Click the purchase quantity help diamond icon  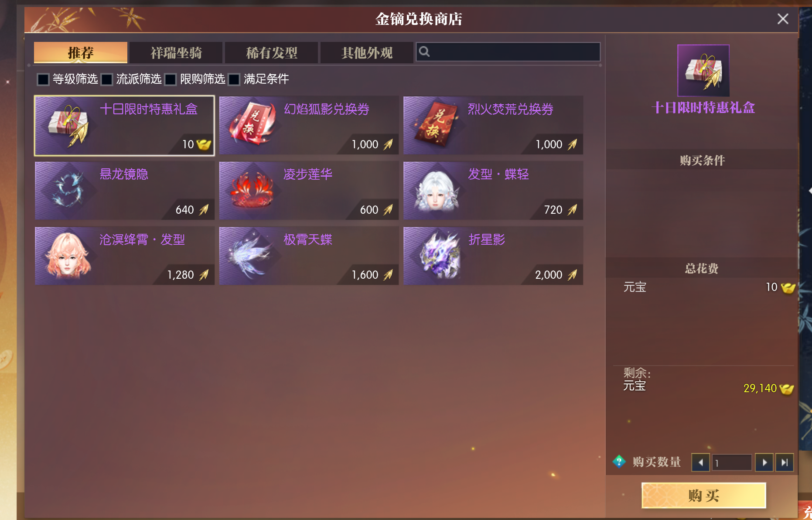619,461
